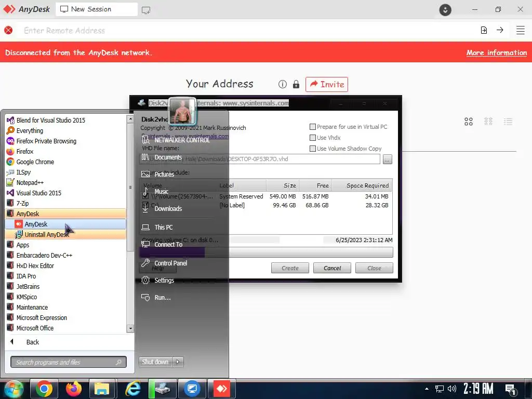Launch Notepad++ from the programs list
532x399 pixels.
(30, 182)
